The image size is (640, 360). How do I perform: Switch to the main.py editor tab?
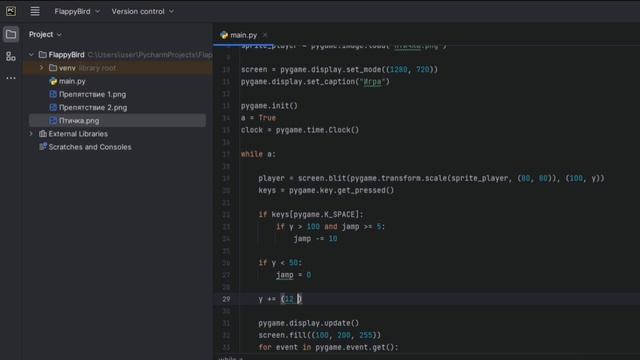pyautogui.click(x=244, y=35)
